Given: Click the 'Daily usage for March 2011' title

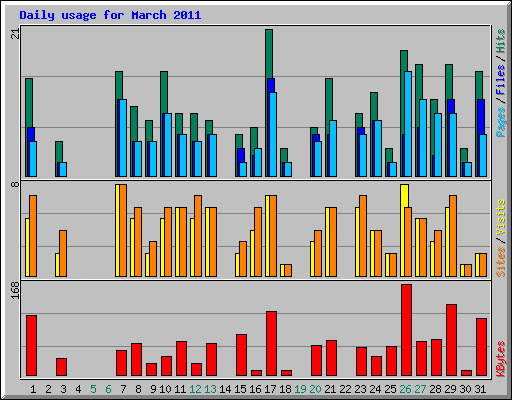Looking at the screenshot, I should pos(110,15).
